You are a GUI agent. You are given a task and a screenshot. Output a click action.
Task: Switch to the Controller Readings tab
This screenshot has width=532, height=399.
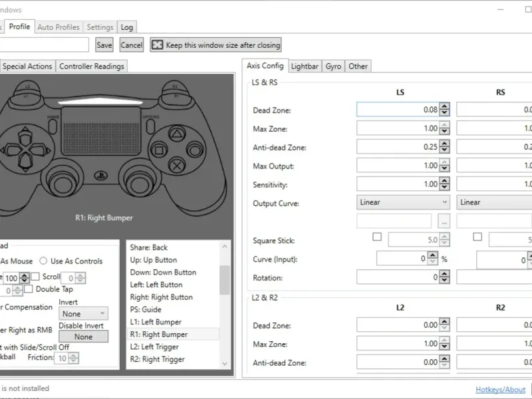pyautogui.click(x=92, y=66)
